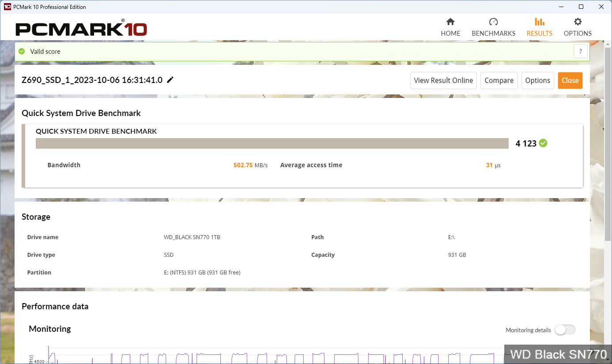The width and height of the screenshot is (612, 364).
Task: Switch to the BENCHMARKS tab
Action: pyautogui.click(x=494, y=27)
